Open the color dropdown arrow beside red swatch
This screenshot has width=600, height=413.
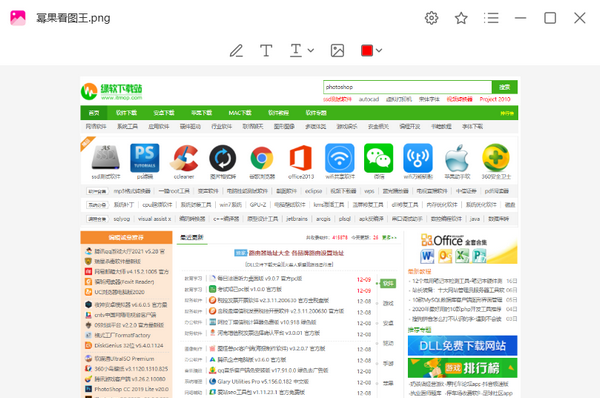[379, 51]
